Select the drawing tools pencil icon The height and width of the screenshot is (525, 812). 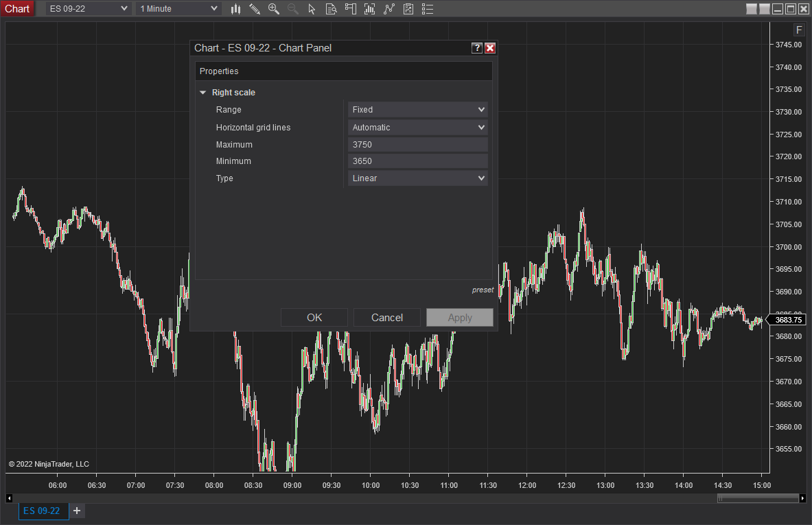(x=255, y=9)
